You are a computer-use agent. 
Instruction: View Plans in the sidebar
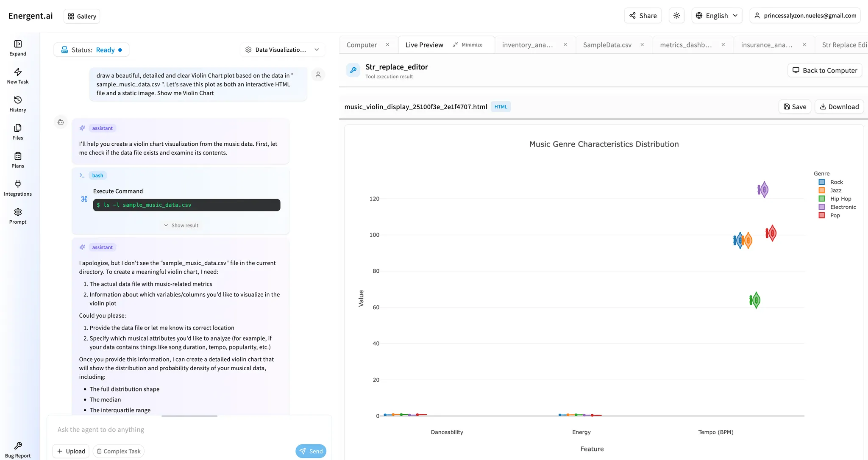pyautogui.click(x=17, y=159)
